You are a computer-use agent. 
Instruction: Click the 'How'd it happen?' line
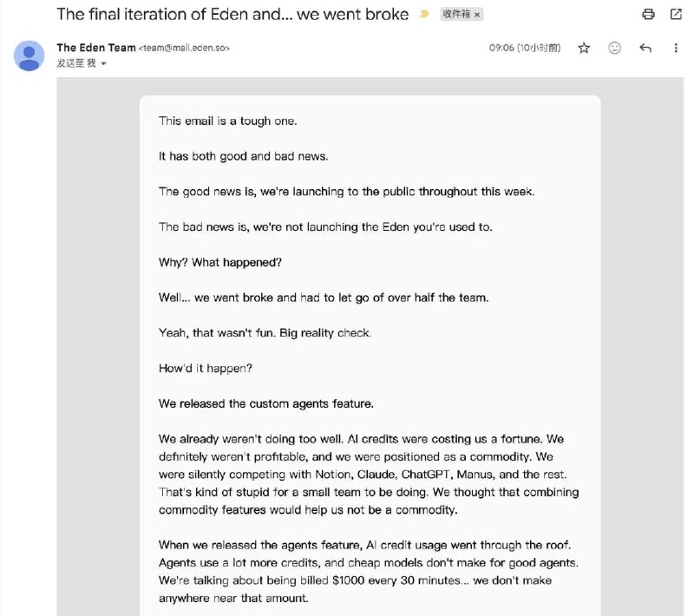206,368
